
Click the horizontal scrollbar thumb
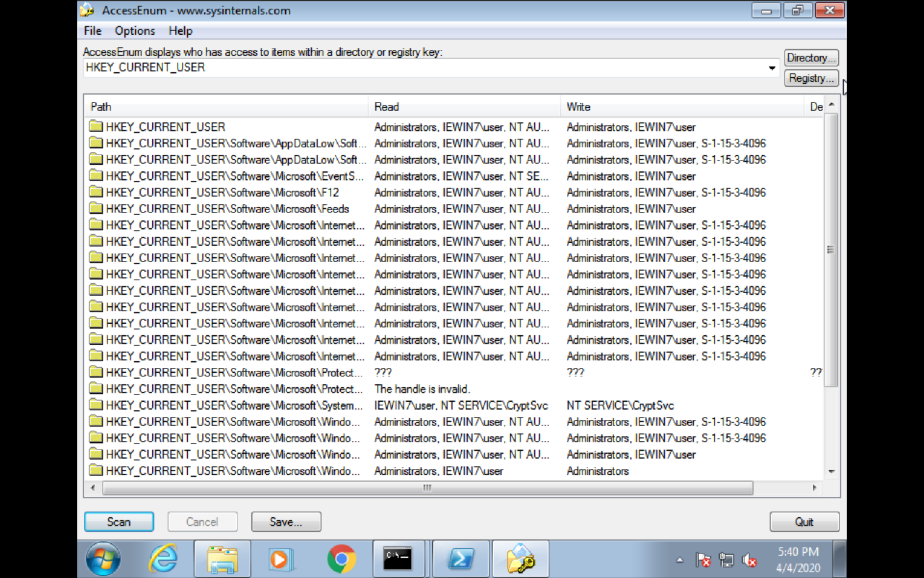(428, 488)
